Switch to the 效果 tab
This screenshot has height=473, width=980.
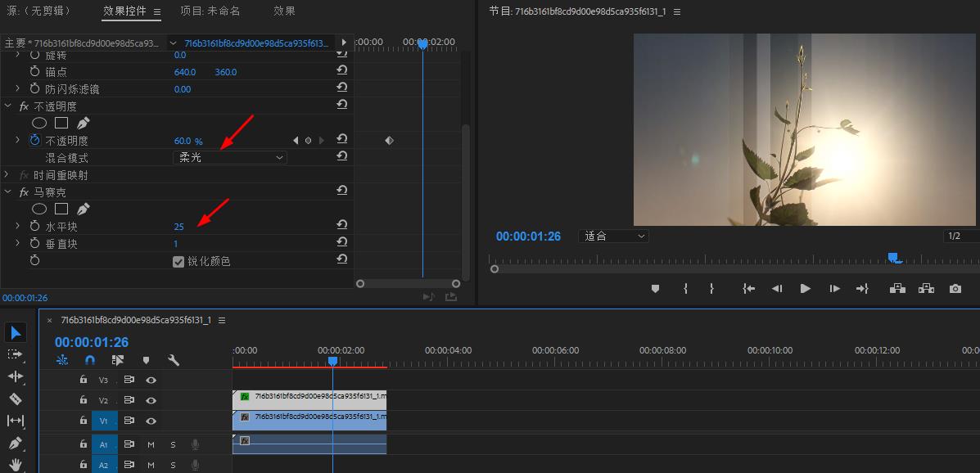click(284, 11)
